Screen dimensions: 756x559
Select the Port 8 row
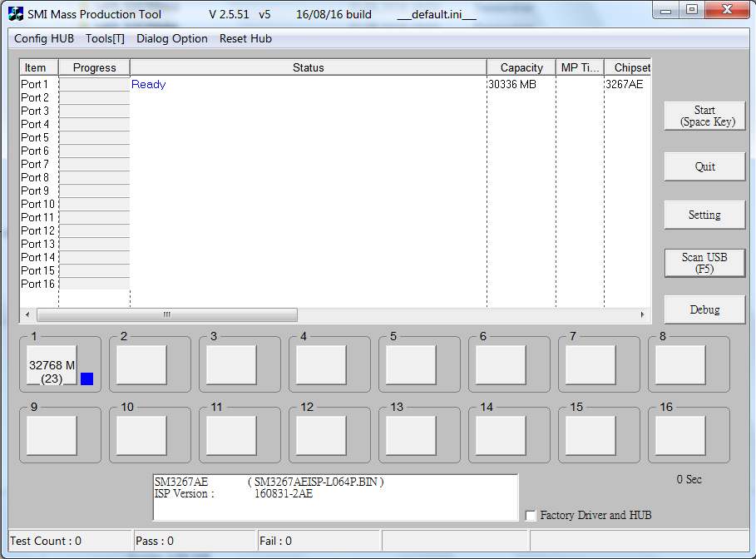(335, 177)
